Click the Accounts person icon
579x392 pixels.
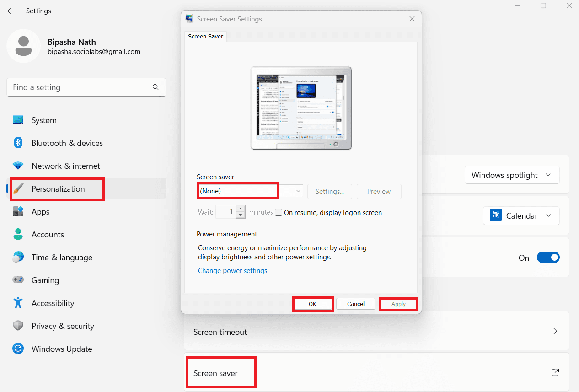(x=18, y=235)
